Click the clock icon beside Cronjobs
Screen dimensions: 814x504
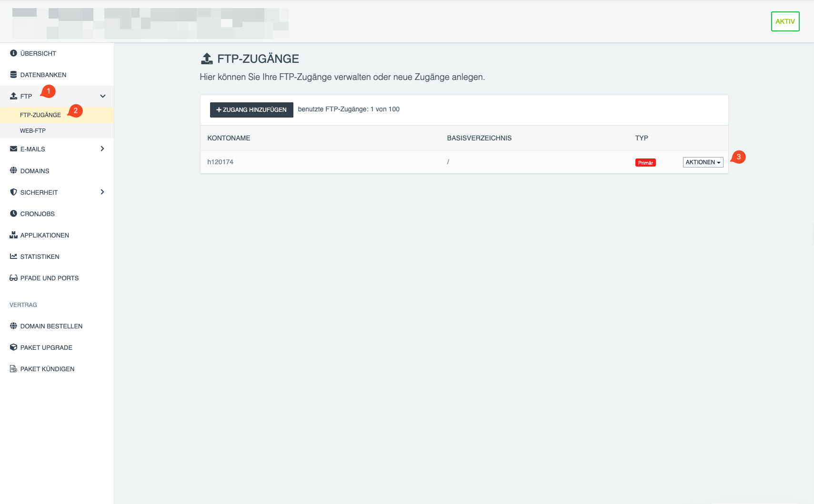pyautogui.click(x=13, y=214)
